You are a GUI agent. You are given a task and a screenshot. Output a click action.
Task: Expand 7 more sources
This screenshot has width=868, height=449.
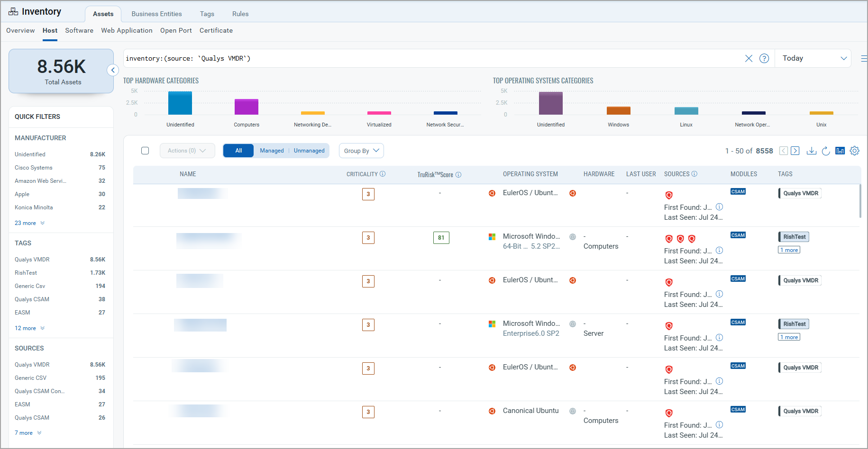click(28, 433)
